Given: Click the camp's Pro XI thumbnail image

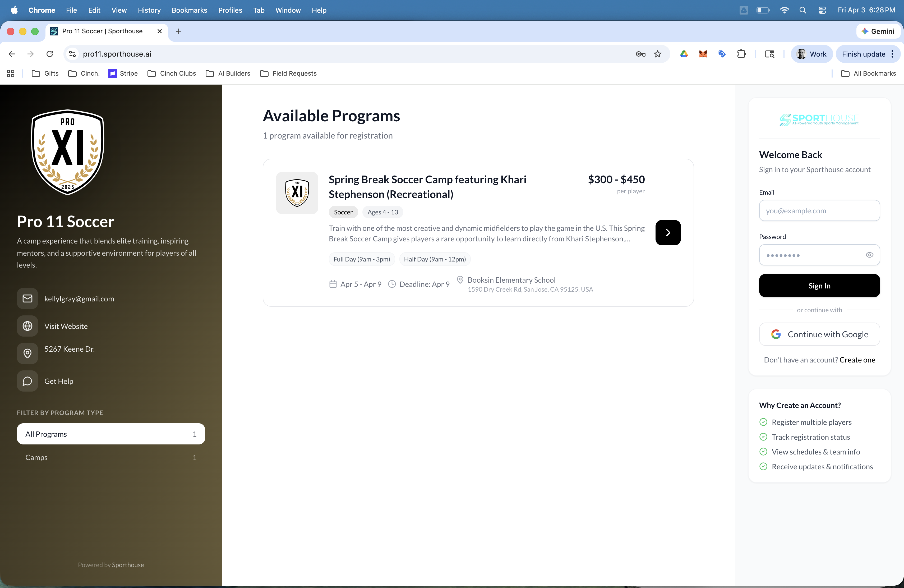Looking at the screenshot, I should pos(297,193).
